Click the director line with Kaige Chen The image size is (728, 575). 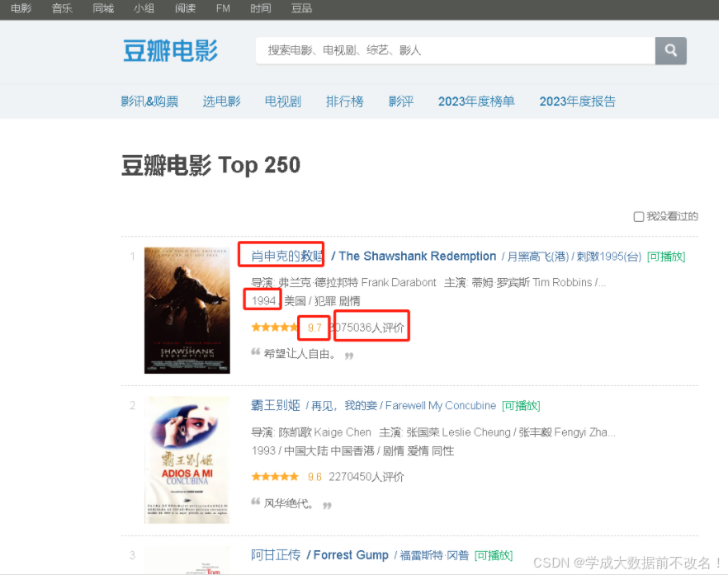(x=433, y=432)
